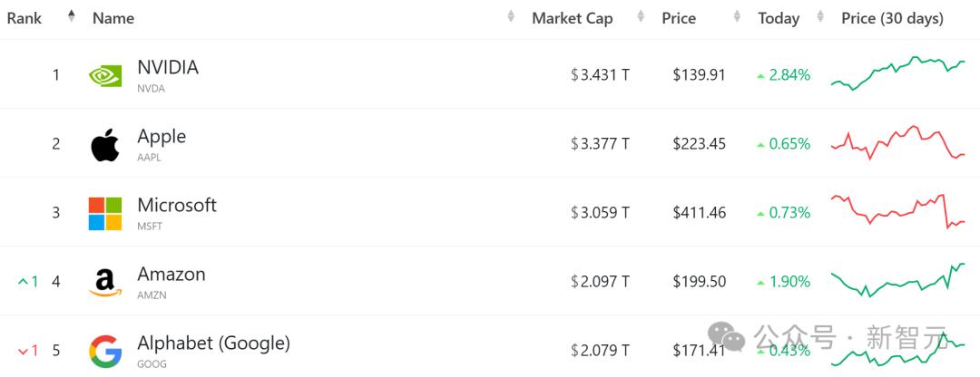Click the Microsoft logo icon
980x377 pixels.
(x=105, y=214)
